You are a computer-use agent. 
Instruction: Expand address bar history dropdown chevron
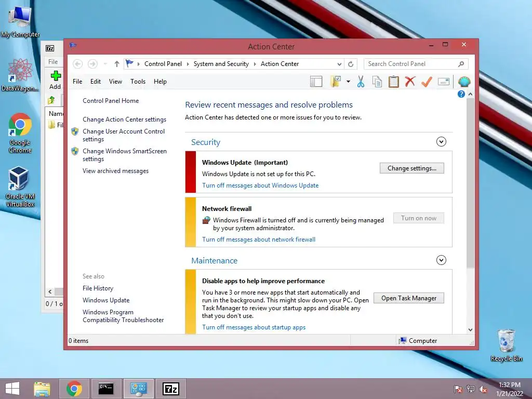339,64
